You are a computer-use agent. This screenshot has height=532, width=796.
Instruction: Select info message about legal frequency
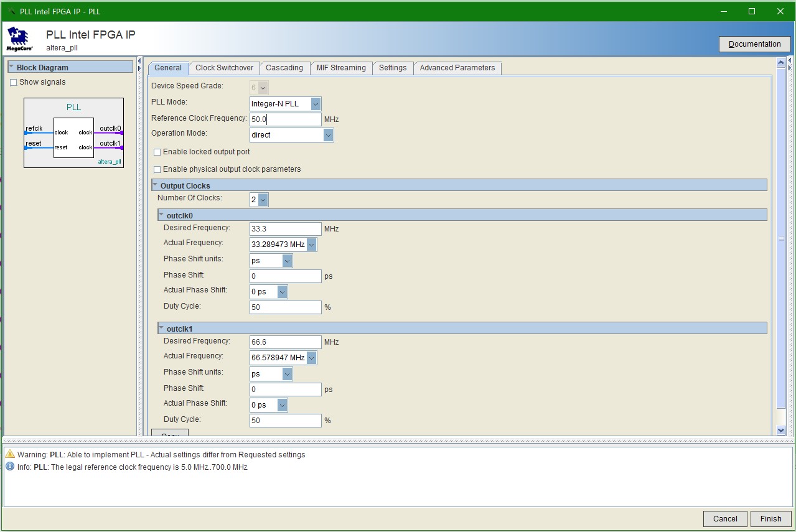[x=133, y=467]
